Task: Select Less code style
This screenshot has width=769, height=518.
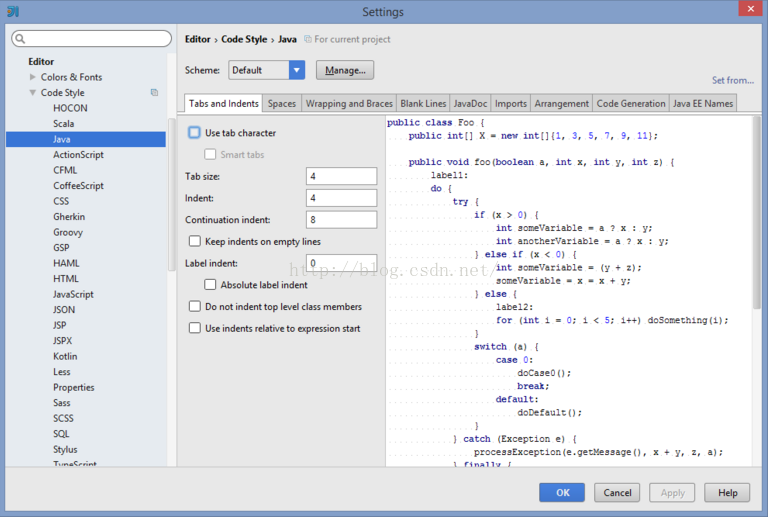Action: tap(62, 372)
